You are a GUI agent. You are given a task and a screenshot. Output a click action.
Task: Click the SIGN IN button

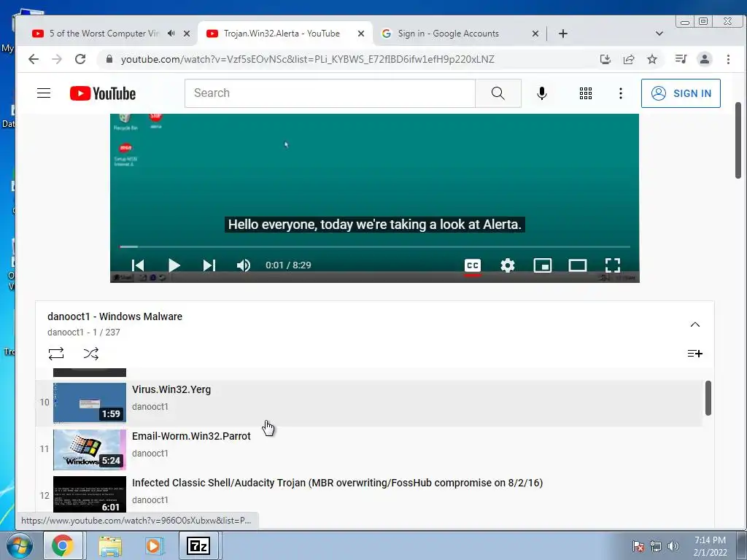pyautogui.click(x=681, y=93)
